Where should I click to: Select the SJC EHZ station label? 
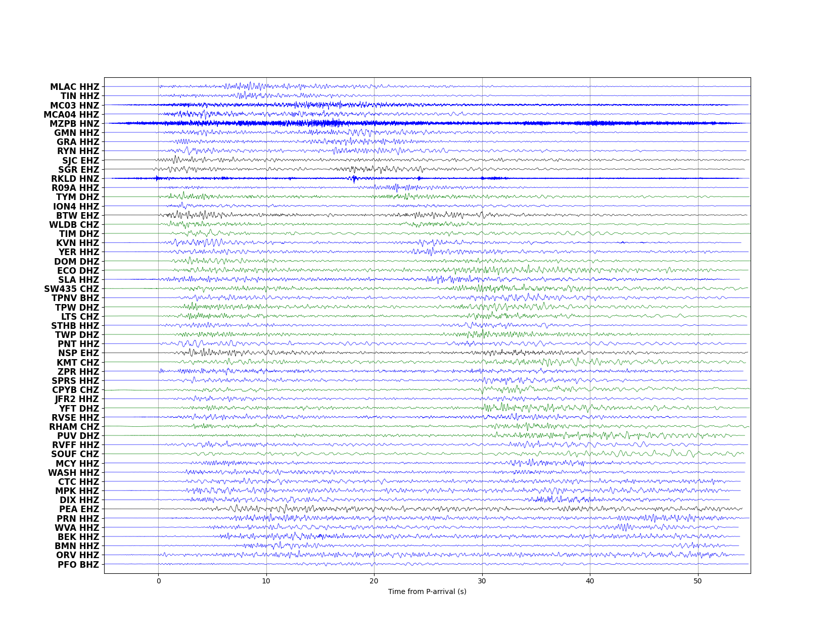coord(81,161)
